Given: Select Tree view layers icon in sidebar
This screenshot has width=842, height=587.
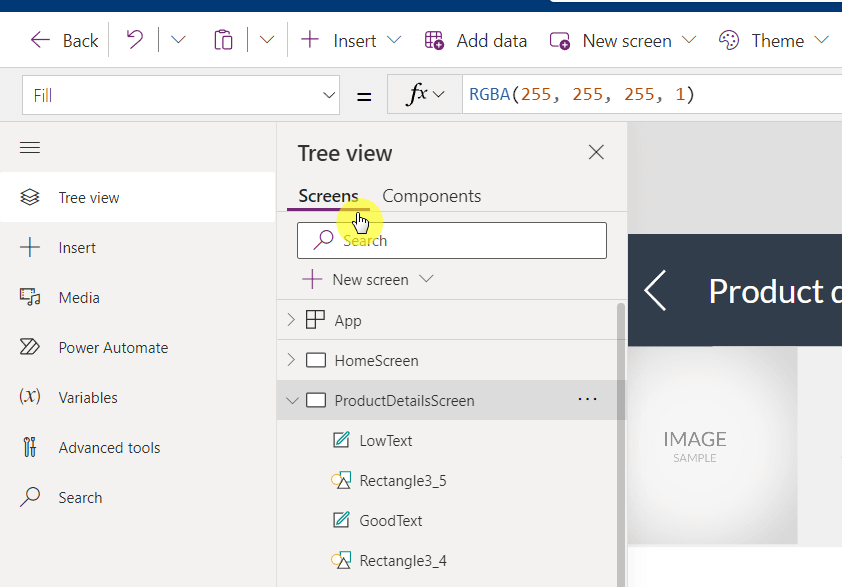Looking at the screenshot, I should (x=30, y=197).
